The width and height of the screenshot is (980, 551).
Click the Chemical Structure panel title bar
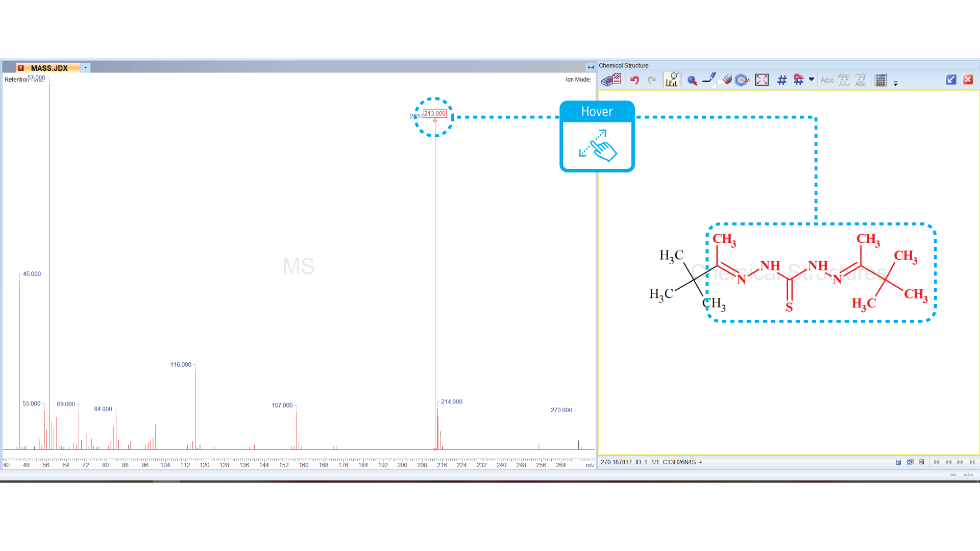(624, 65)
